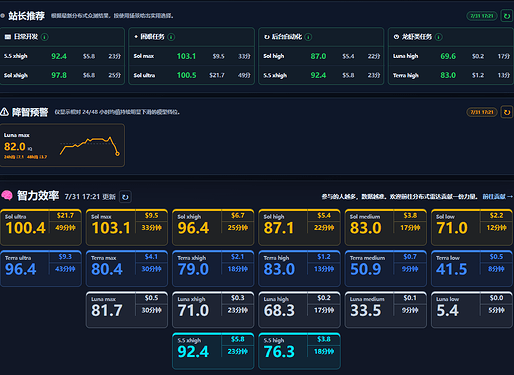Choose the Luna medium 33.5 card
Viewport: 514px width, 375px height.
pyautogui.click(x=386, y=310)
